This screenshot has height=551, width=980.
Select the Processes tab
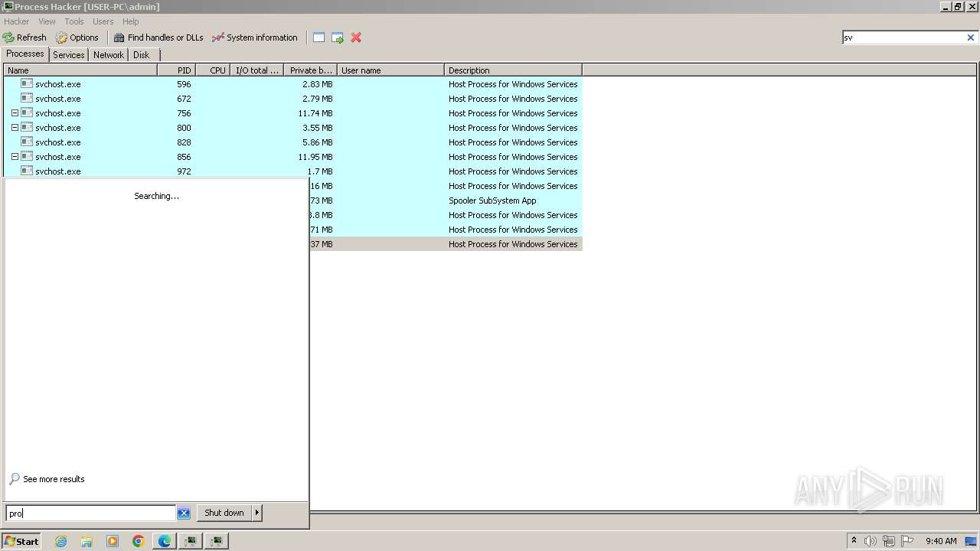25,54
